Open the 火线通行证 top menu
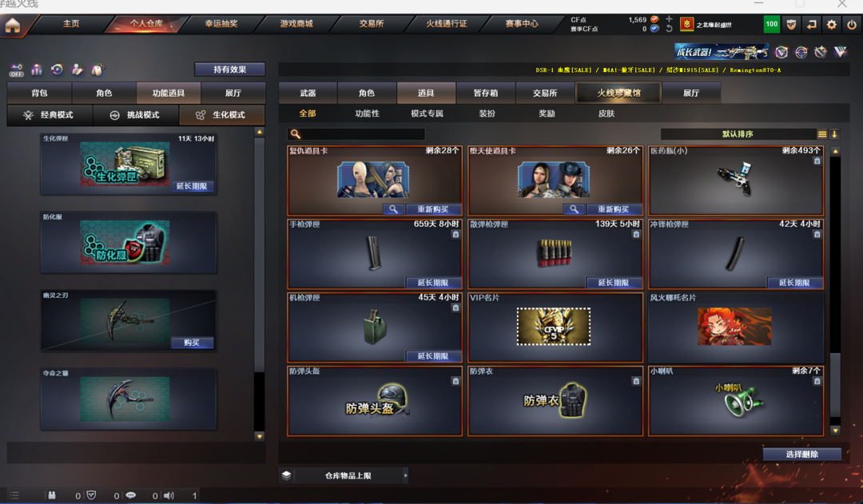863x504 pixels. pyautogui.click(x=447, y=24)
